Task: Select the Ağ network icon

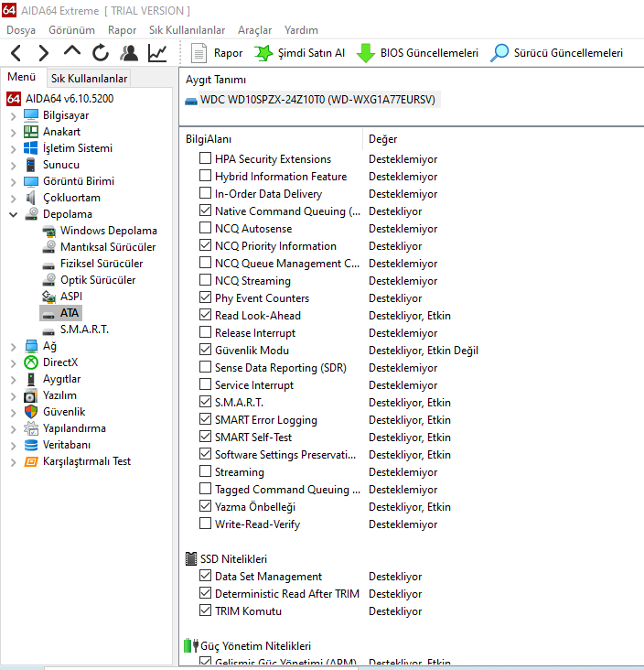Action: pyautogui.click(x=31, y=346)
